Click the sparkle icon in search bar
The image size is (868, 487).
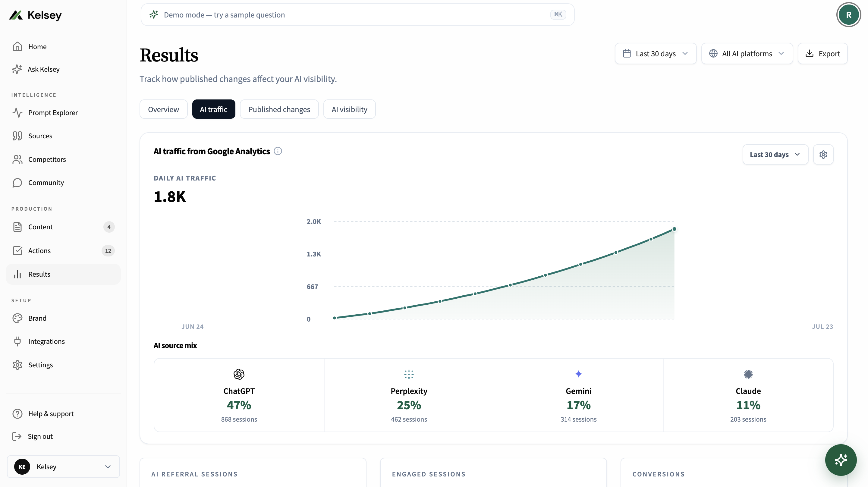coord(154,14)
